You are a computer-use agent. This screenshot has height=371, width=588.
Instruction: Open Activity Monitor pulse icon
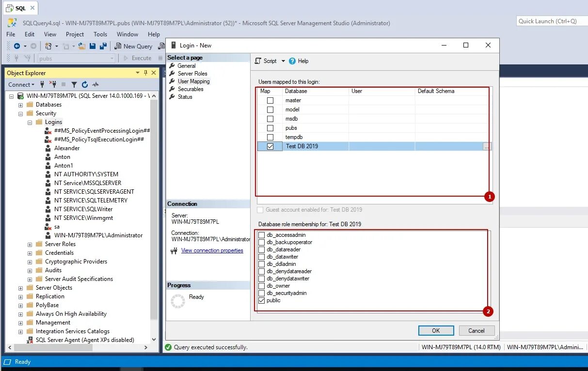point(95,84)
